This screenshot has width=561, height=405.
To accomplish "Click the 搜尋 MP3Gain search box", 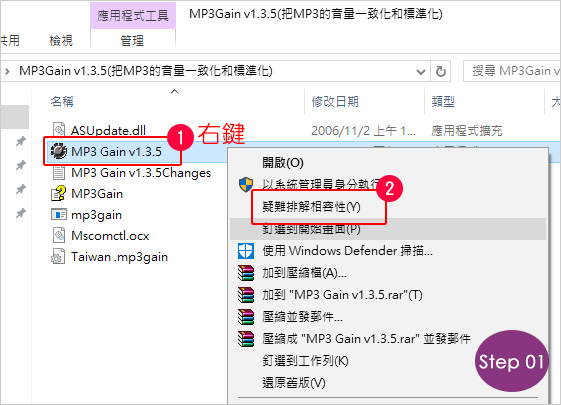I will point(512,71).
